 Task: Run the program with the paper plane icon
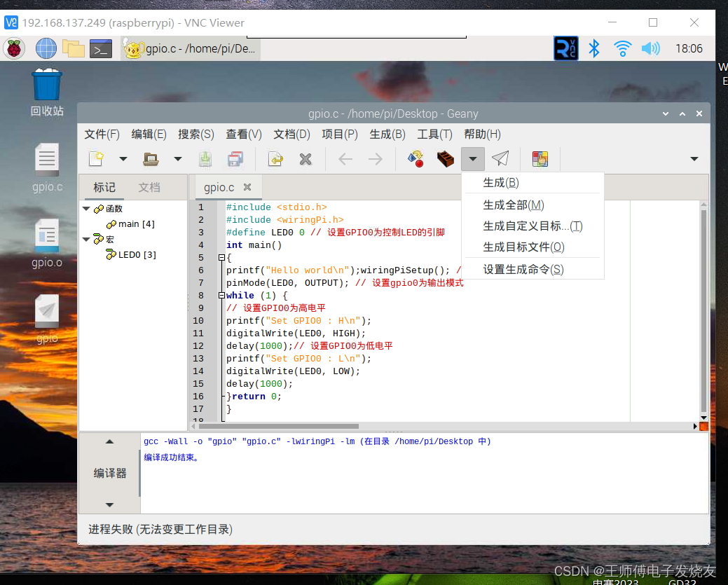502,159
